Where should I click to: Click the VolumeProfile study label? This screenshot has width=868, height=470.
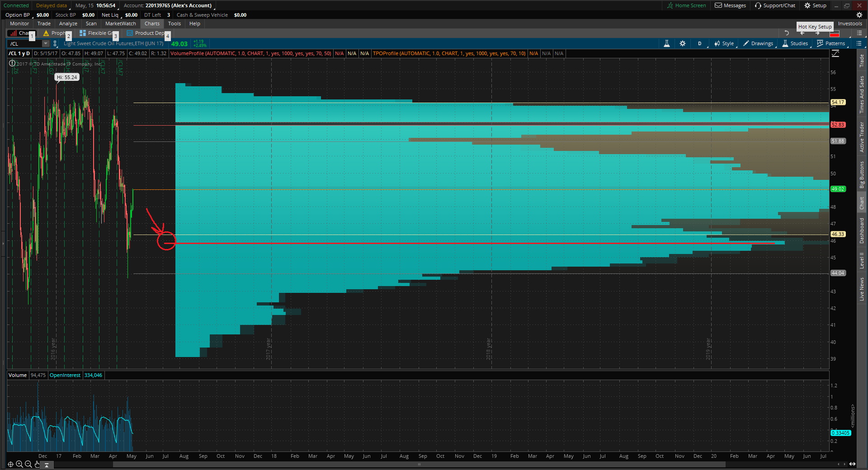pyautogui.click(x=250, y=53)
